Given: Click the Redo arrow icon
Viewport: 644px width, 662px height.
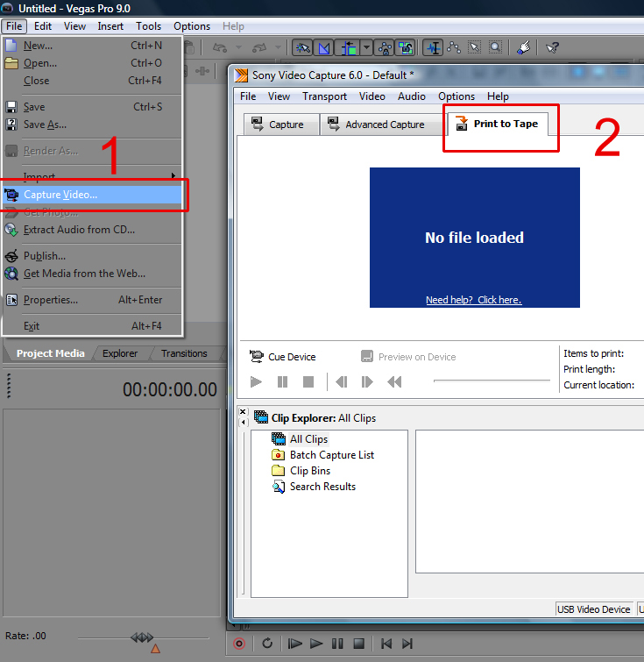Looking at the screenshot, I should pyautogui.click(x=259, y=47).
